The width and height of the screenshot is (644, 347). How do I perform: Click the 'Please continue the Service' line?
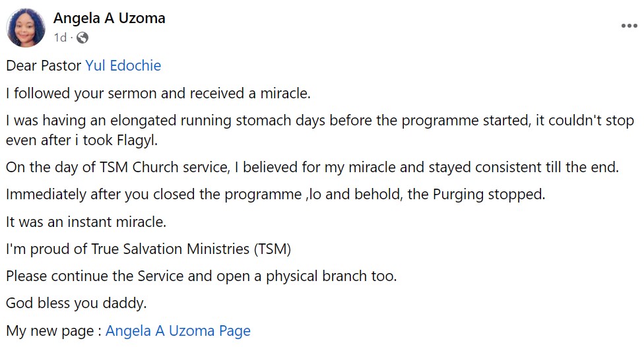point(201,276)
